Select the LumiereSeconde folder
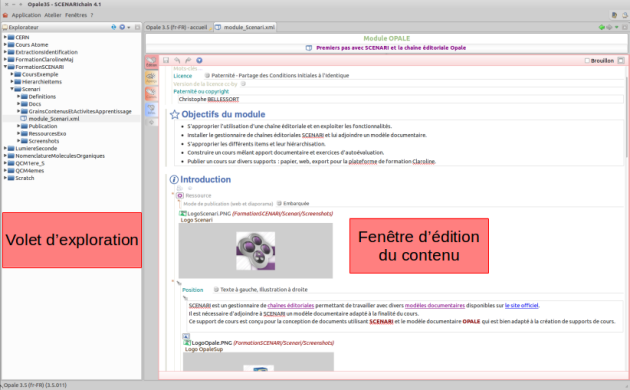 point(36,148)
